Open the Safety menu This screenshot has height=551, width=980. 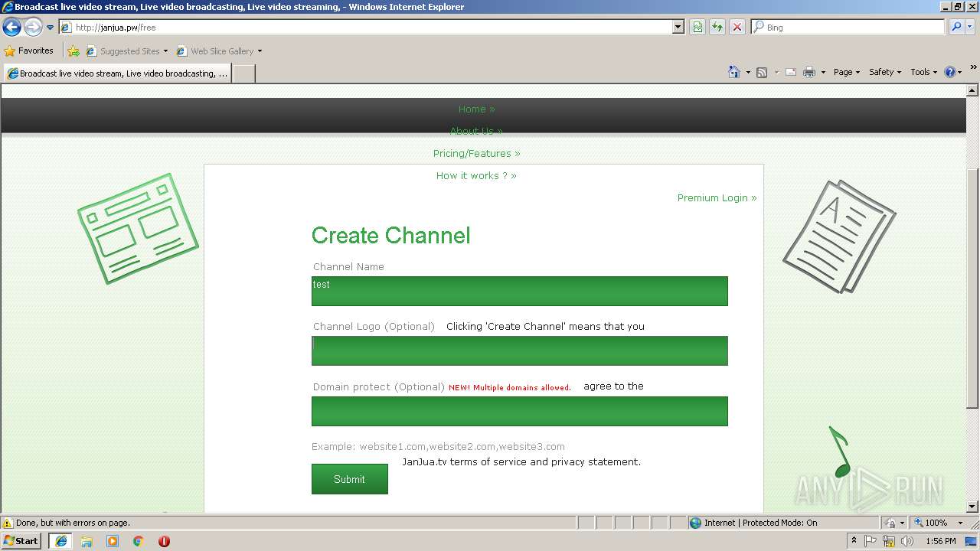[885, 72]
